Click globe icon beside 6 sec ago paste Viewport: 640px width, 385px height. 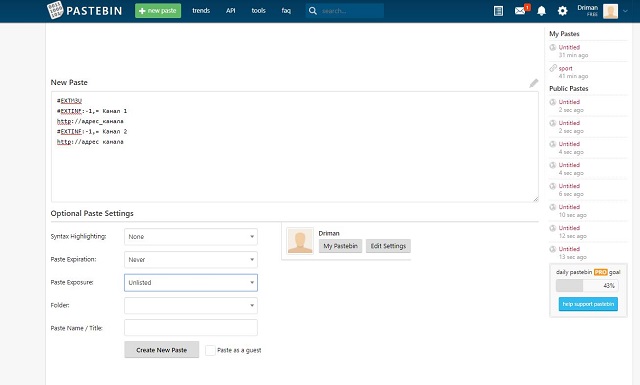tap(553, 186)
